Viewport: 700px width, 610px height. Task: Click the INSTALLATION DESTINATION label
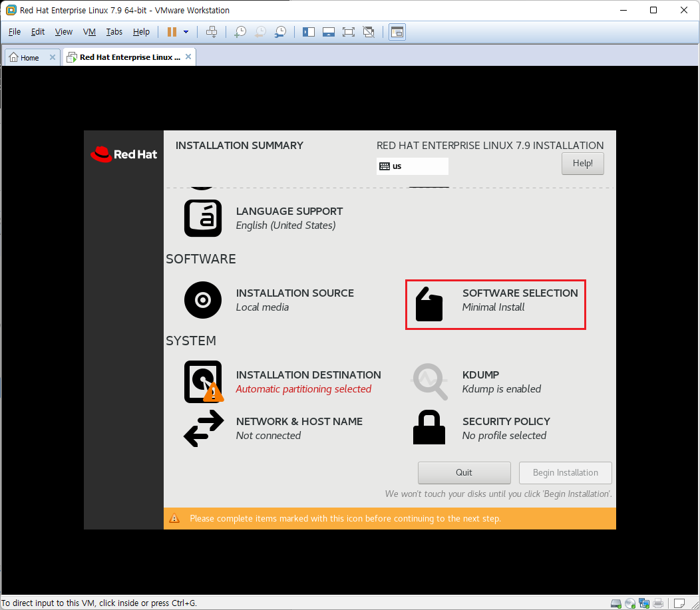309,375
